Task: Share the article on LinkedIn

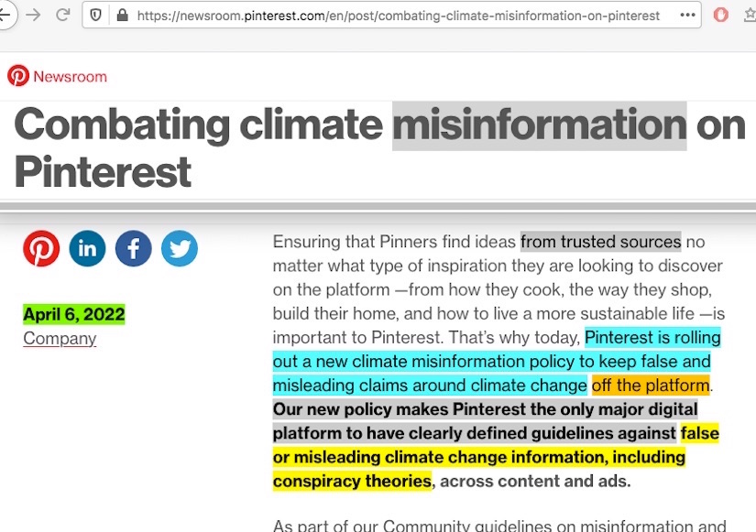Action: tap(87, 248)
